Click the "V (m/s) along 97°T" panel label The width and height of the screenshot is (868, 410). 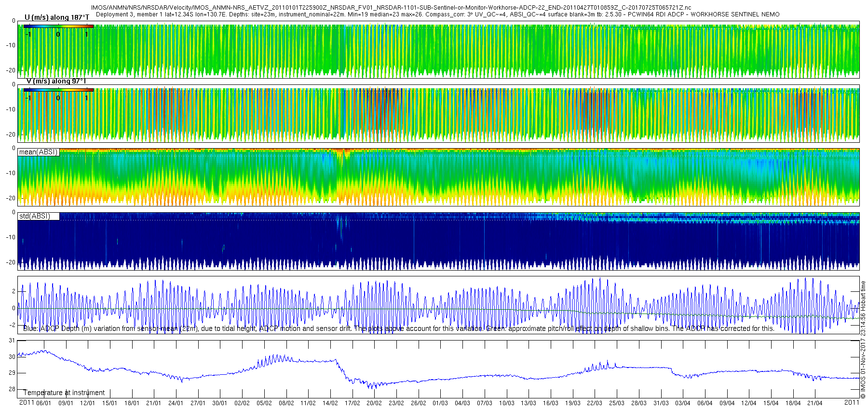tap(56, 81)
